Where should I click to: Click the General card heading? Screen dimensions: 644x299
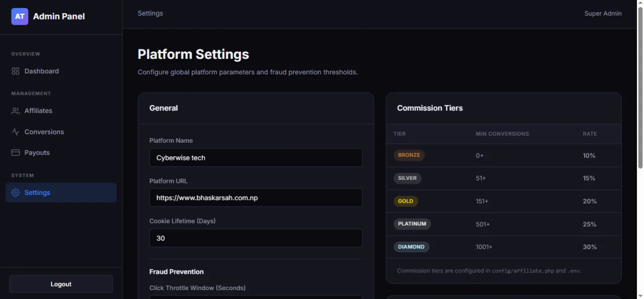pos(164,108)
